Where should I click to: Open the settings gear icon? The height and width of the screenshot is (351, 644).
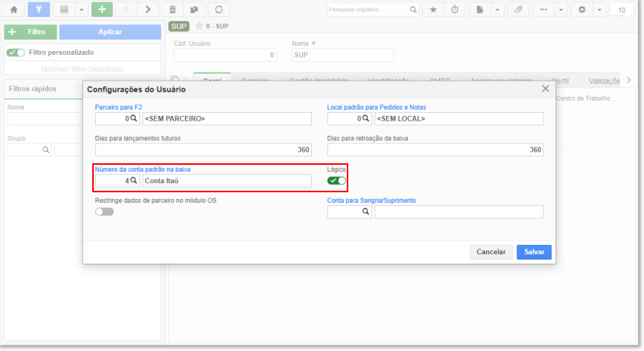tap(582, 9)
